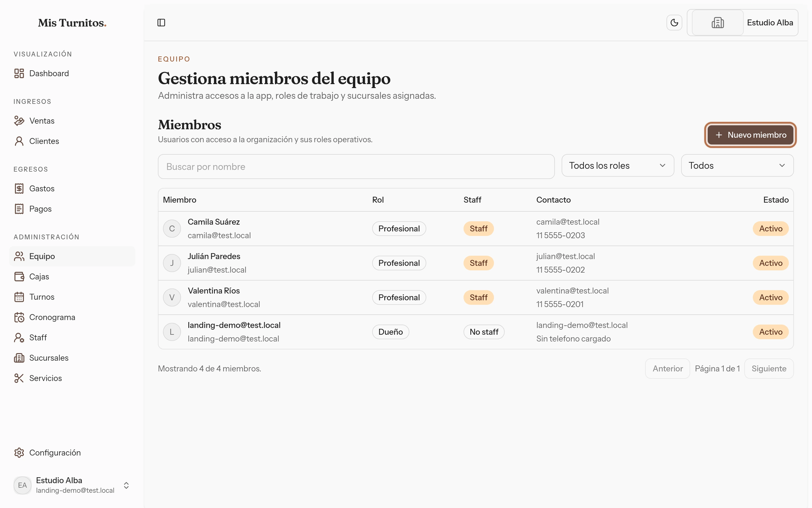The width and height of the screenshot is (812, 508).
Task: Go to Servicios
Action: [x=72, y=378]
